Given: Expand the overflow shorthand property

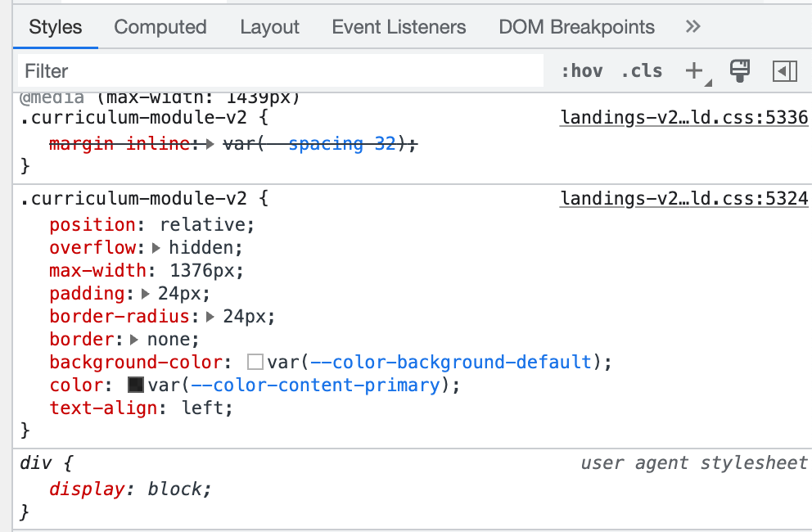Looking at the screenshot, I should tap(157, 248).
